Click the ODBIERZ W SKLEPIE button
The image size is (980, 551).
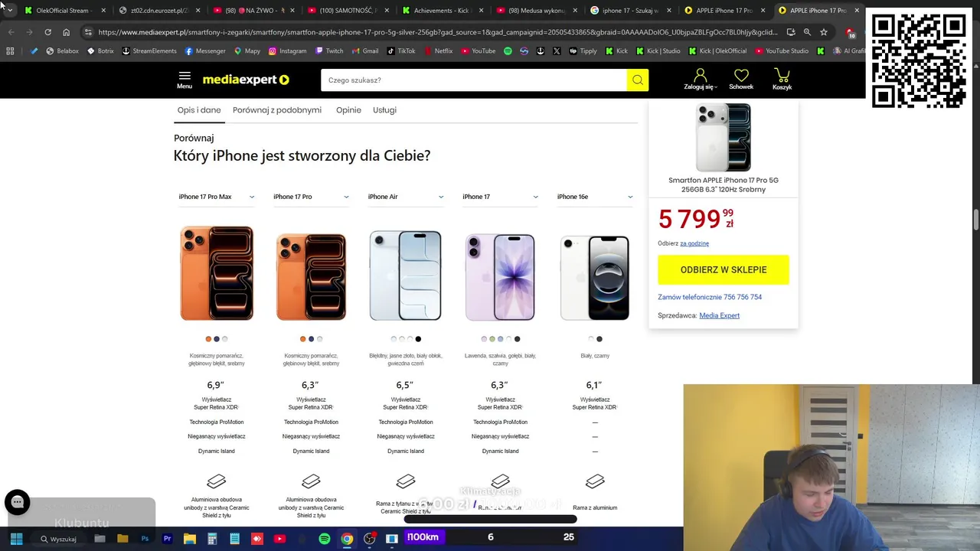[724, 269]
